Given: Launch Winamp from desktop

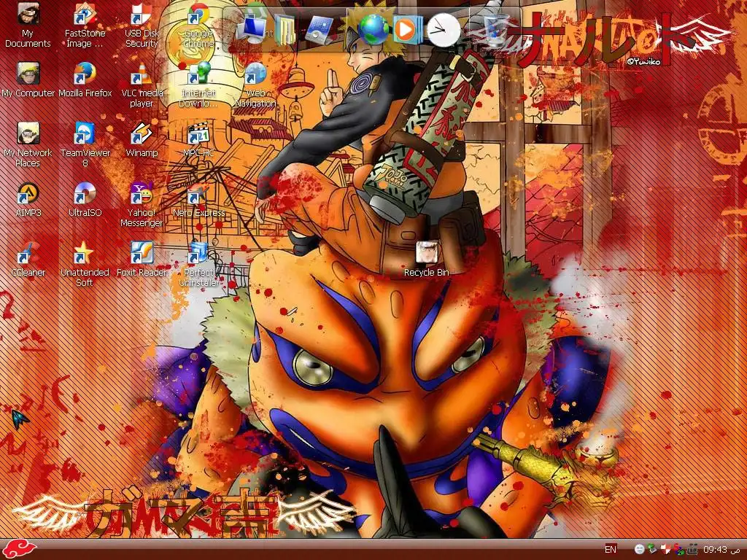Looking at the screenshot, I should (142, 139).
